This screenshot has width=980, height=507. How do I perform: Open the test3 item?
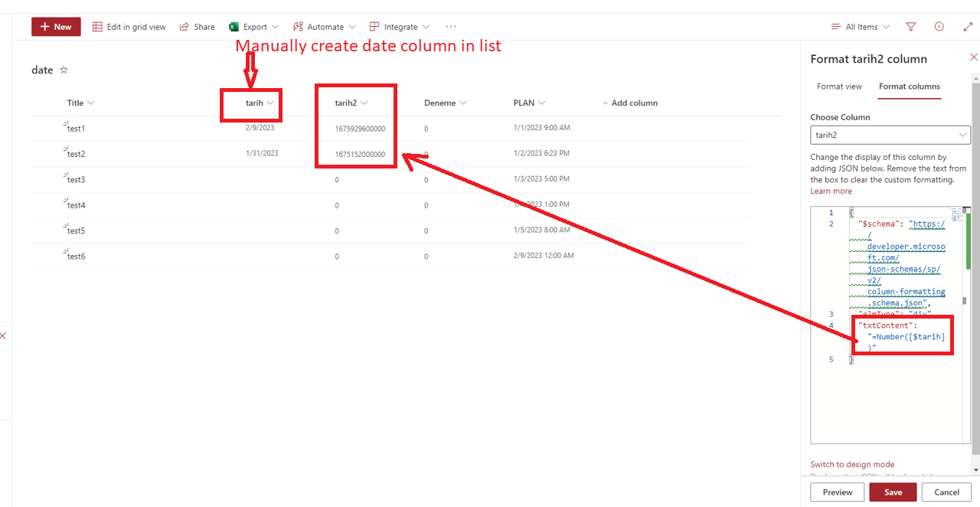coord(76,180)
